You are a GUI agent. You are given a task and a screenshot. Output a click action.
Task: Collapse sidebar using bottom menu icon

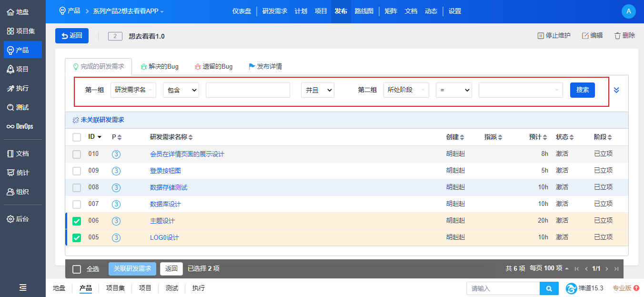(23, 287)
